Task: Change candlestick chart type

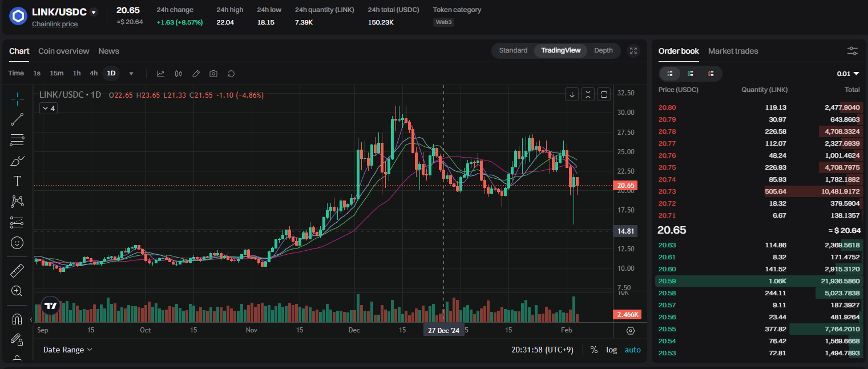Action: (x=178, y=73)
